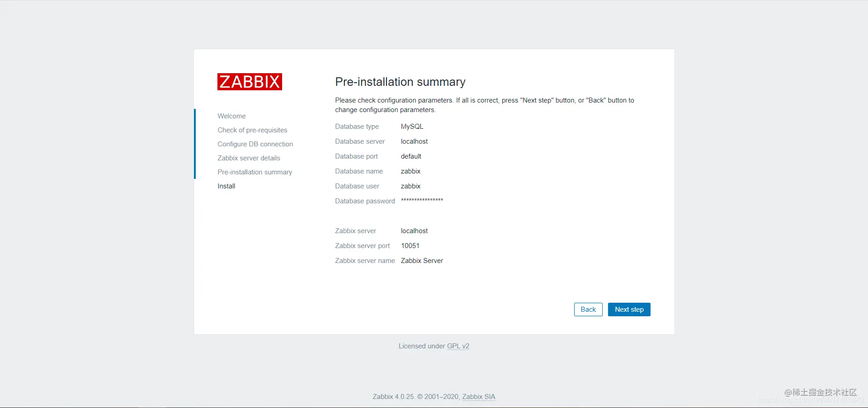
Task: Click the Database name zabbix value
Action: 410,171
